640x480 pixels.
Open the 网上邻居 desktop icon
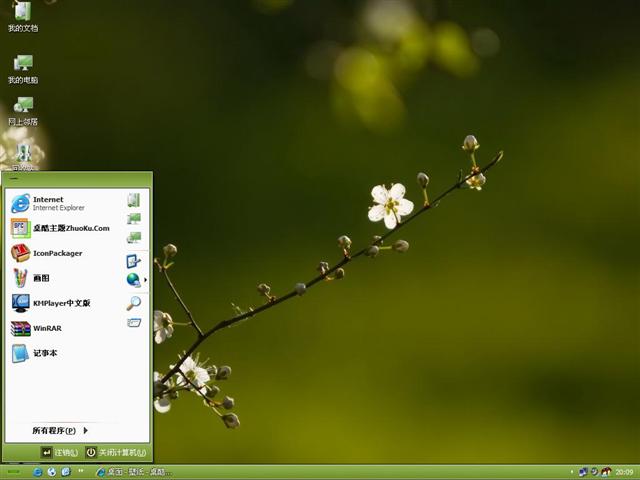pyautogui.click(x=23, y=111)
